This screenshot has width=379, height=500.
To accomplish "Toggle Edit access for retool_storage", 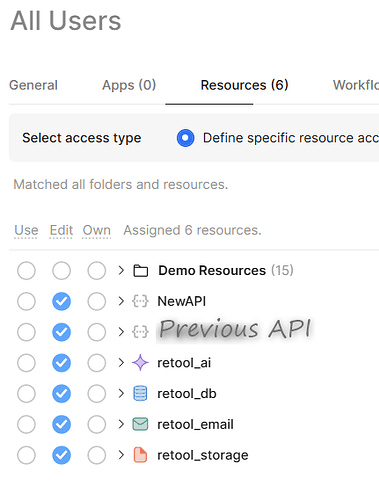I will (x=61, y=455).
